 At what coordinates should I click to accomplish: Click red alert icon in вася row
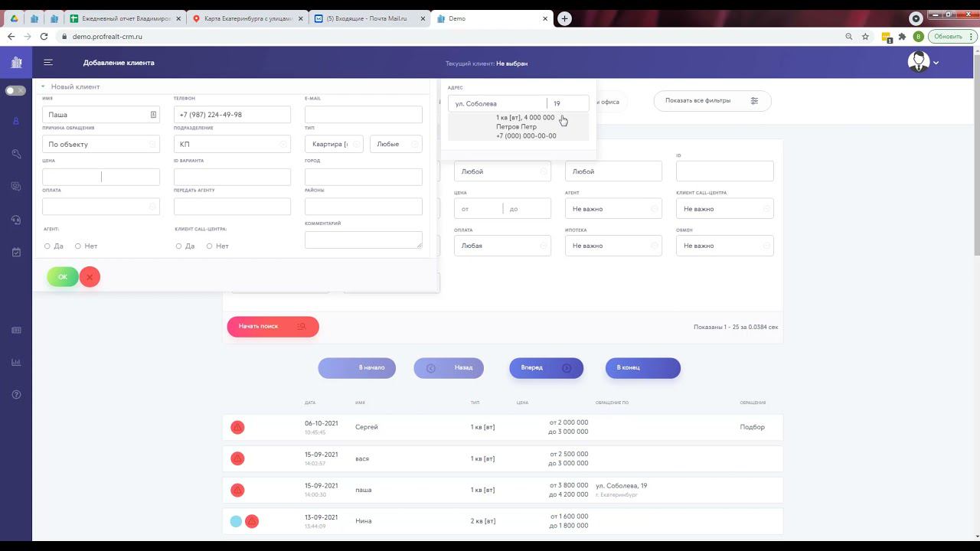point(237,458)
